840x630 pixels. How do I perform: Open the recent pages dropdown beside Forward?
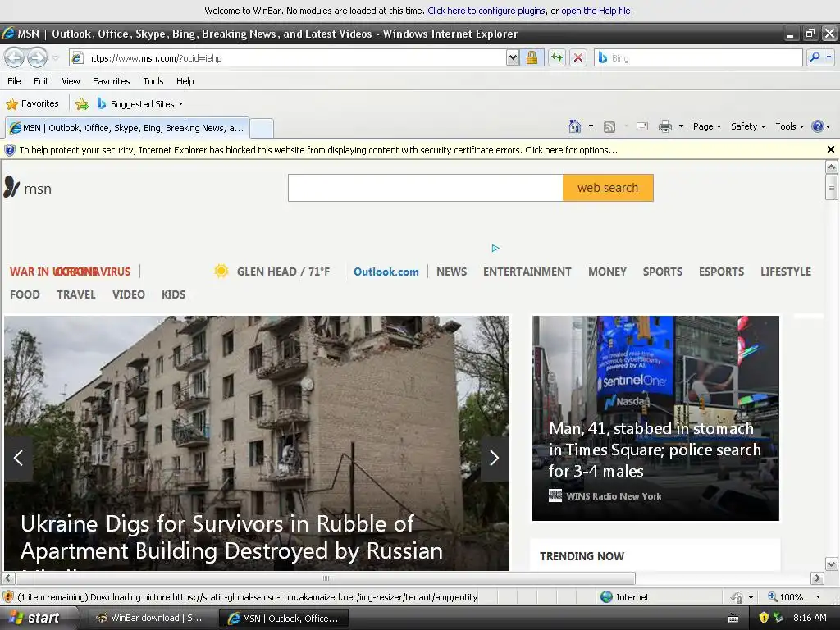click(55, 58)
